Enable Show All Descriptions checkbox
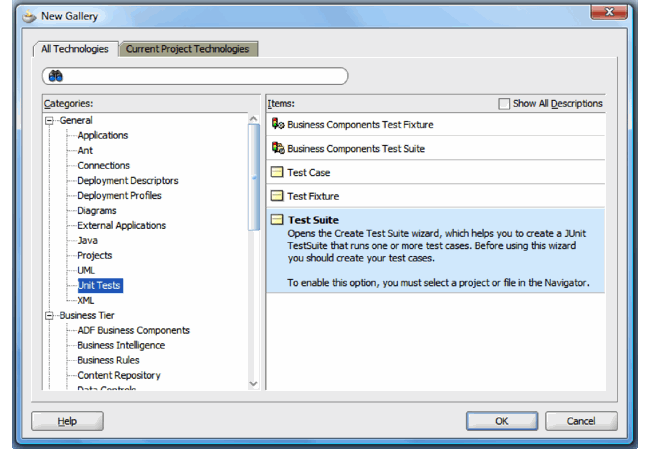The width and height of the screenshot is (650, 468). click(x=504, y=104)
